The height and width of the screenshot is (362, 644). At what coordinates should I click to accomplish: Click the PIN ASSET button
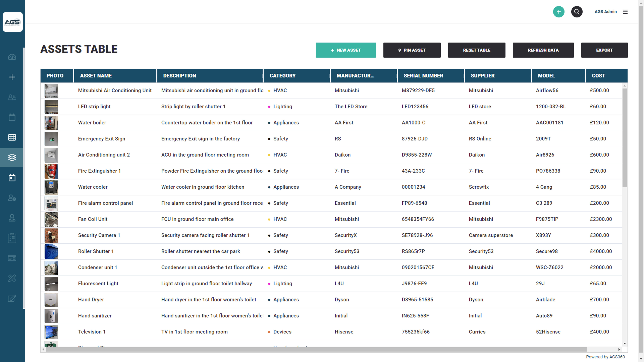point(412,50)
